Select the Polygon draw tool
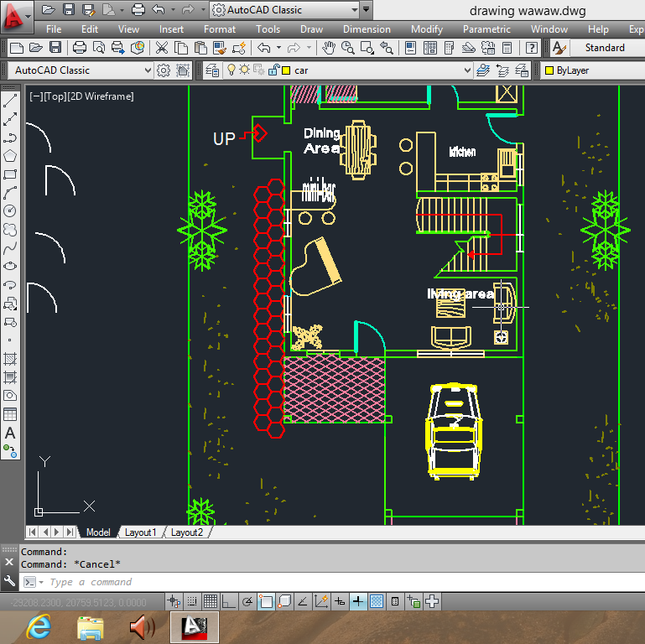Image resolution: width=645 pixels, height=644 pixels. pos(10,156)
